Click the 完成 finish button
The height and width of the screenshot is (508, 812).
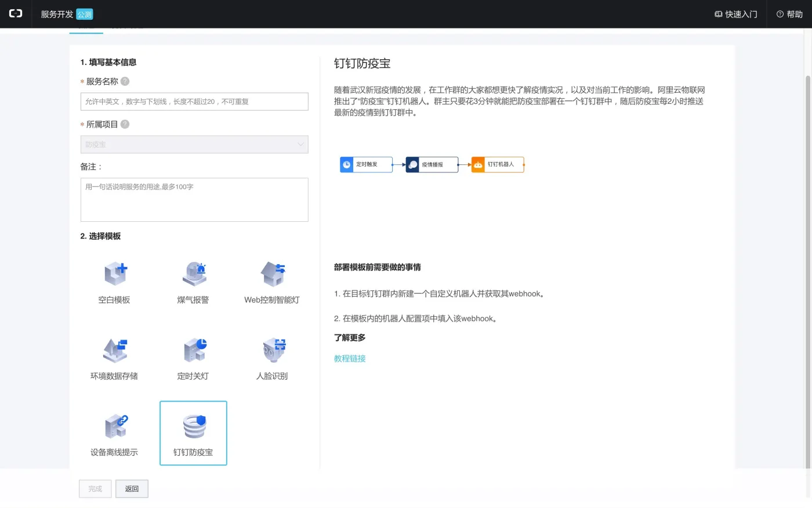95,489
